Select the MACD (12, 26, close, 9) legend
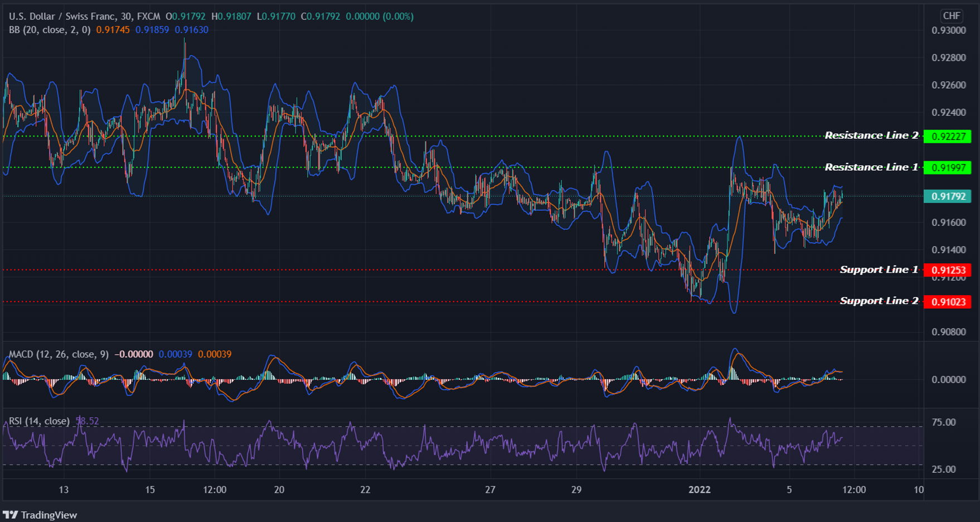The width and height of the screenshot is (980, 522). coord(57,354)
